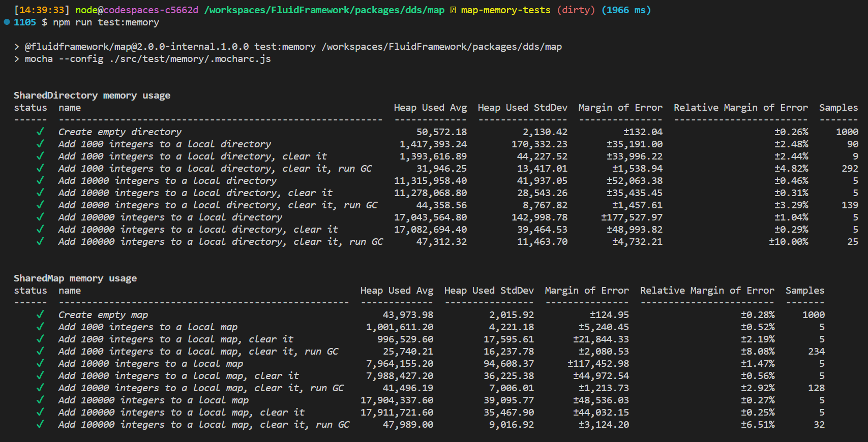This screenshot has height=442, width=868.
Task: Click relative margin ±6.51%
Action: 758,425
